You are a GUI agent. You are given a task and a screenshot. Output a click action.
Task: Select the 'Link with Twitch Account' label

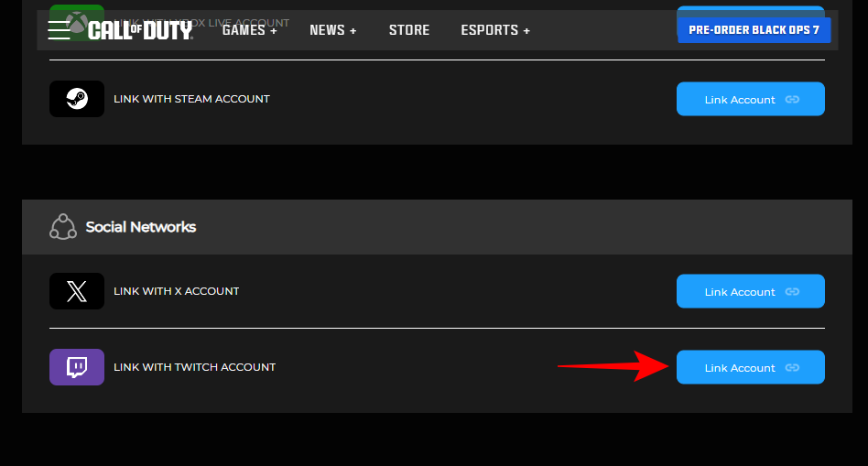[194, 367]
